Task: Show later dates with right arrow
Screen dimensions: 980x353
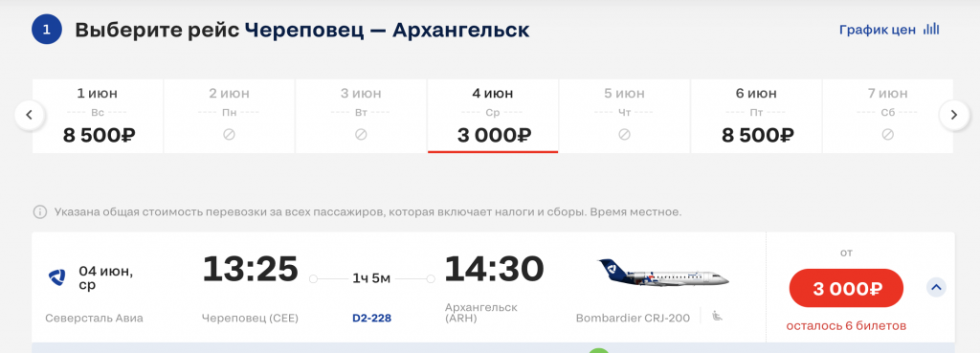Action: pos(954,115)
